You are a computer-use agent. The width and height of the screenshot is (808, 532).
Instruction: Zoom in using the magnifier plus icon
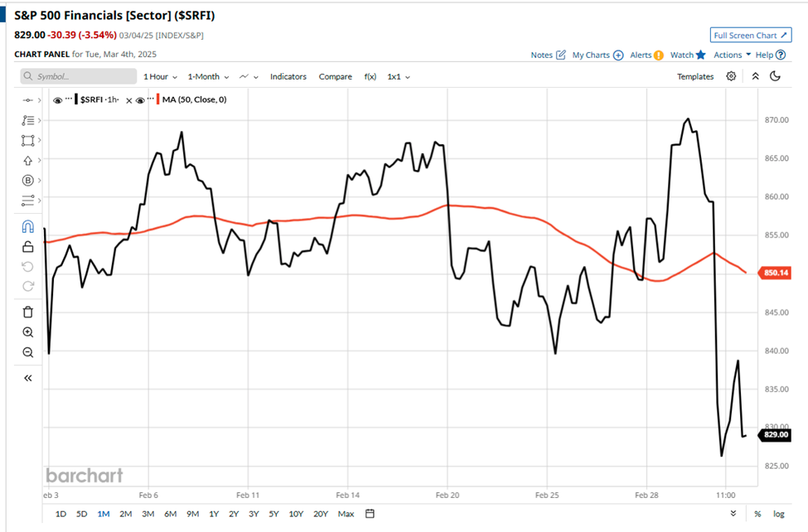click(x=27, y=332)
